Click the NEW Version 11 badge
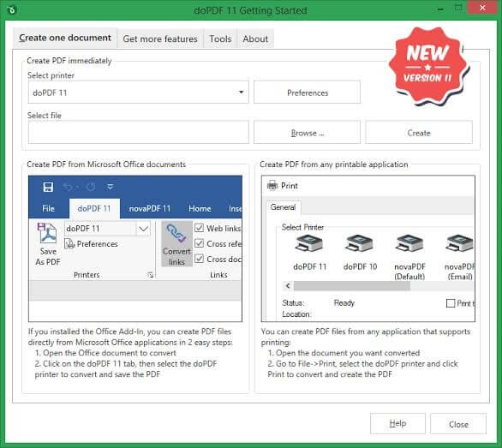The height and width of the screenshot is (448, 502). click(428, 66)
